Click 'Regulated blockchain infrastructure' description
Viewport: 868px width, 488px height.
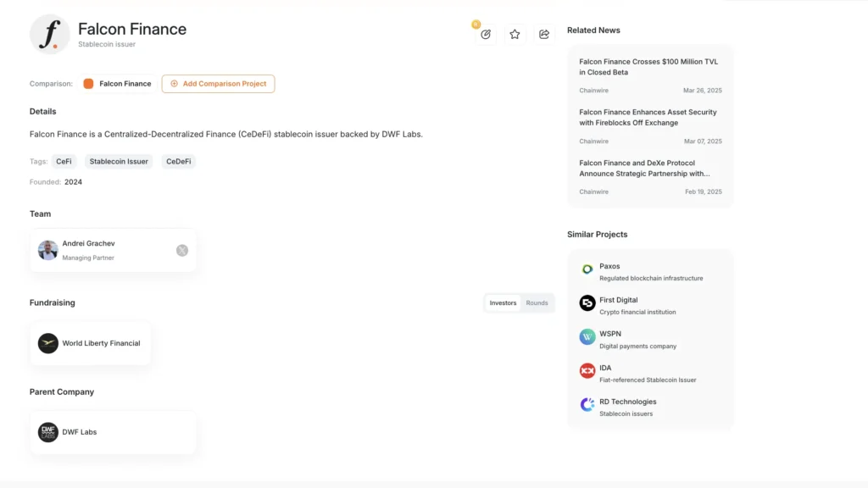[651, 278]
